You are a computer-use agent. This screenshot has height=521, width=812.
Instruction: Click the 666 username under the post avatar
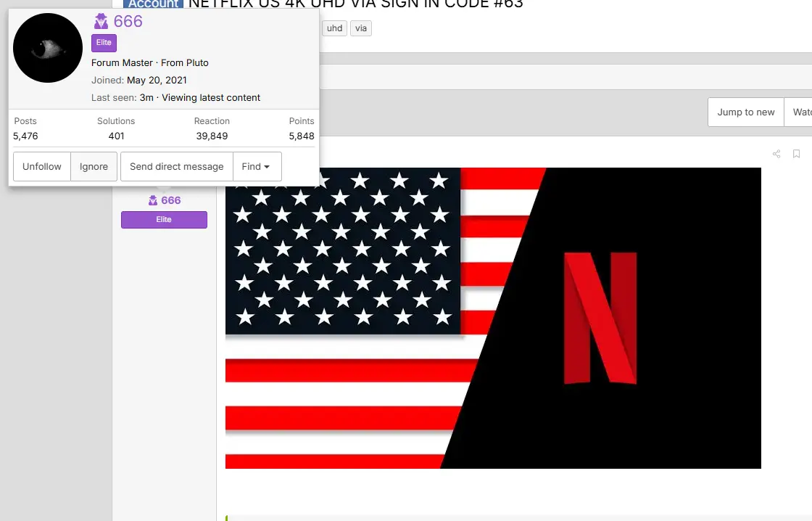(x=171, y=200)
